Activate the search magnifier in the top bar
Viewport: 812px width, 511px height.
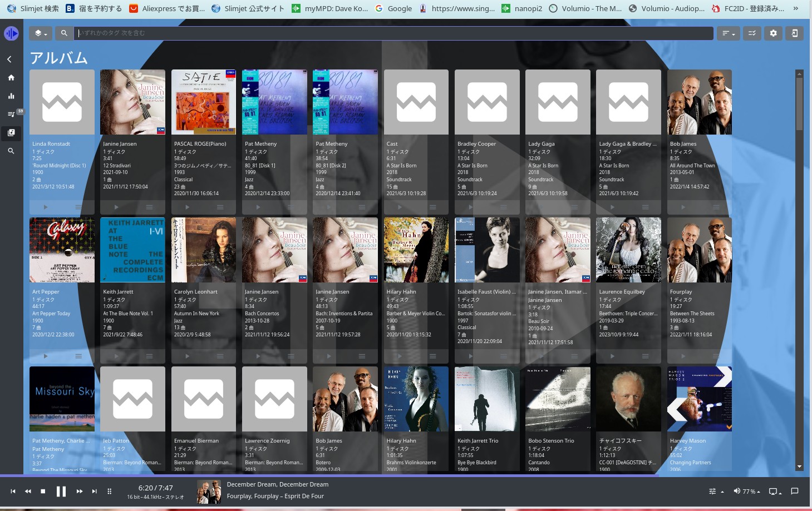(x=64, y=33)
